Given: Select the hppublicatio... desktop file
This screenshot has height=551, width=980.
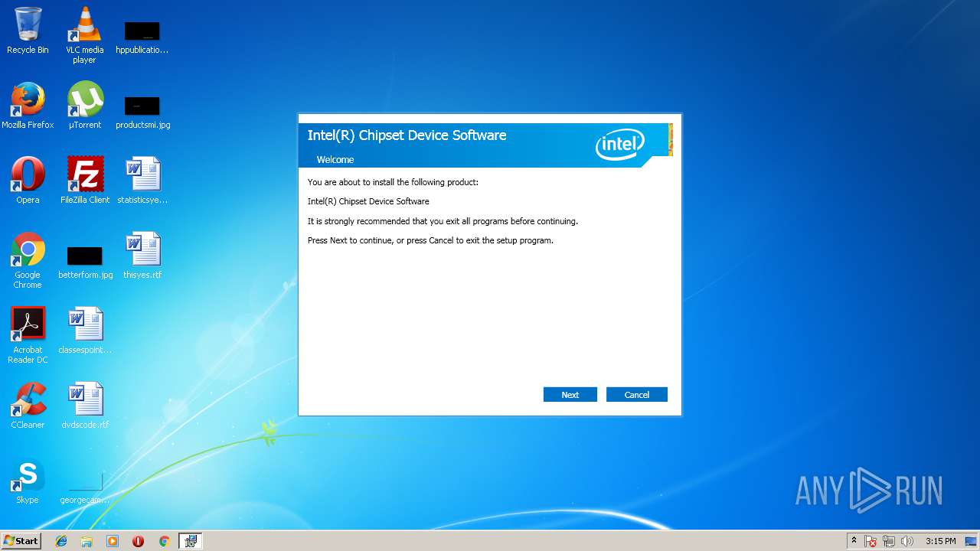Looking at the screenshot, I should pyautogui.click(x=142, y=37).
